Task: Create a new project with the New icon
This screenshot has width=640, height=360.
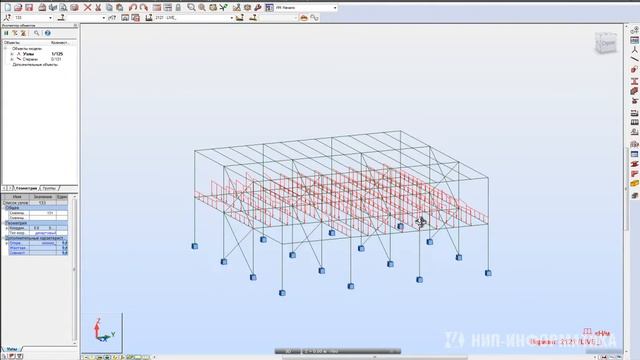Action: coord(8,7)
